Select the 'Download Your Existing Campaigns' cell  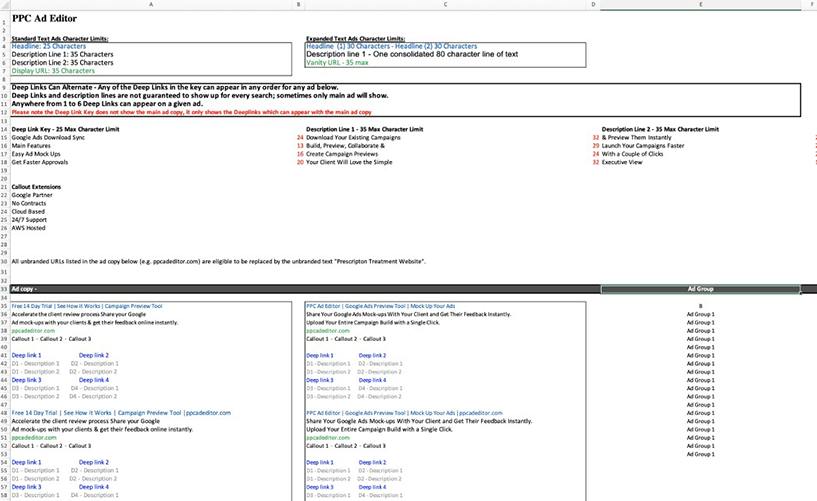click(353, 137)
